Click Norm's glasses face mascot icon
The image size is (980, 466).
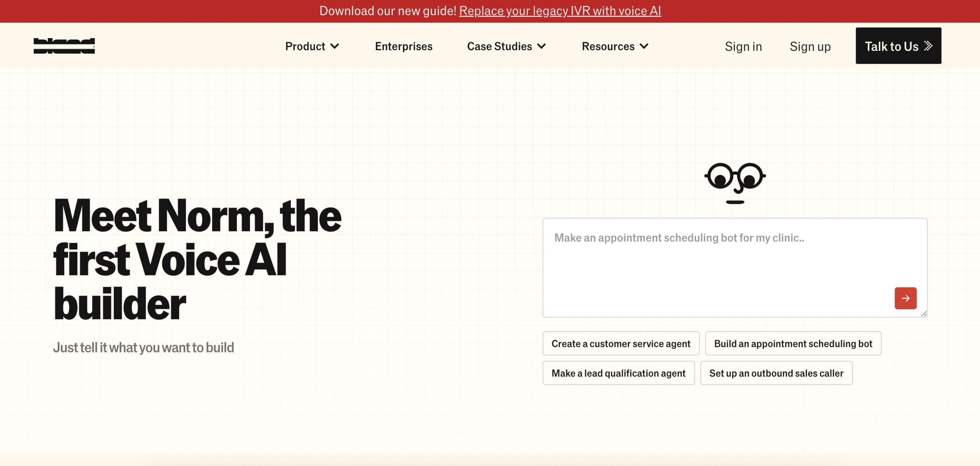click(x=735, y=182)
